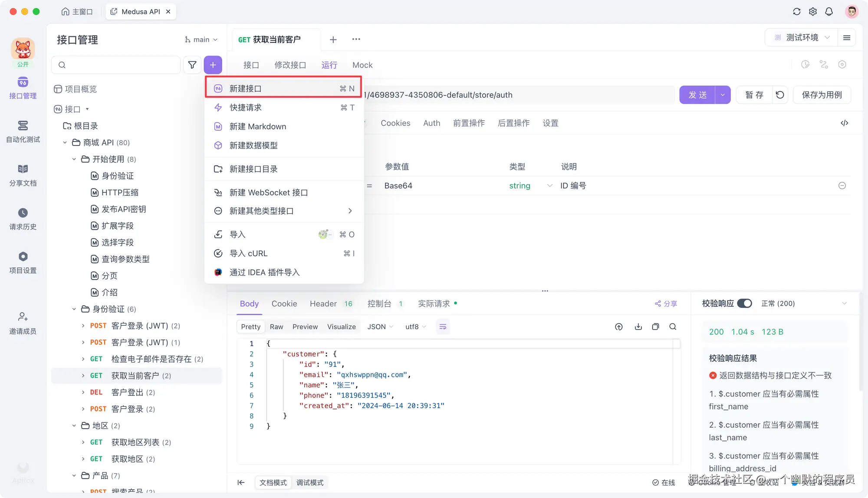Open code view with the </> icon
This screenshot has height=498, width=868.
844,123
